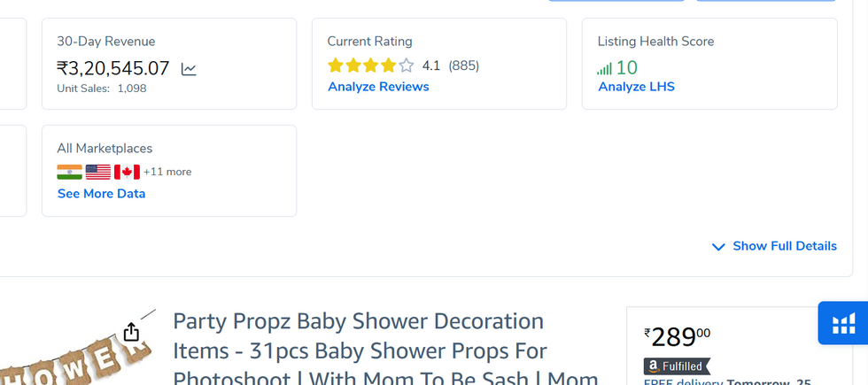Click the revenue trend chart icon
Image resolution: width=868 pixels, height=385 pixels.
click(x=189, y=69)
